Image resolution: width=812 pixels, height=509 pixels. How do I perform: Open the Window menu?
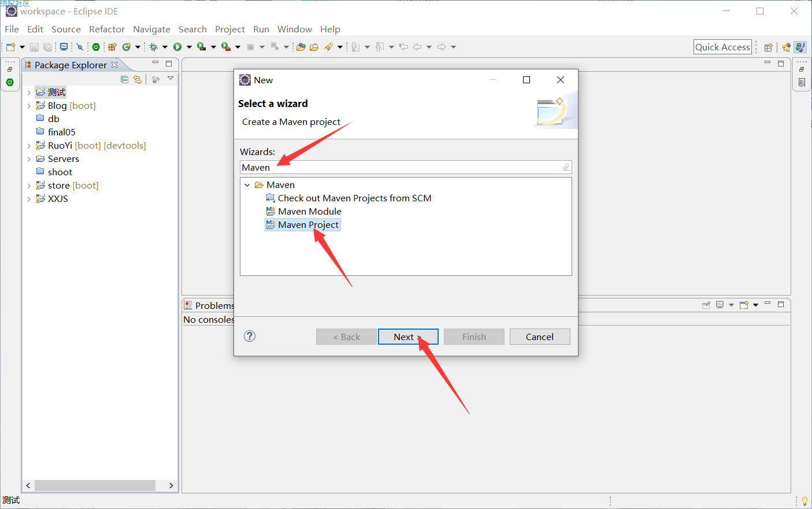(295, 29)
